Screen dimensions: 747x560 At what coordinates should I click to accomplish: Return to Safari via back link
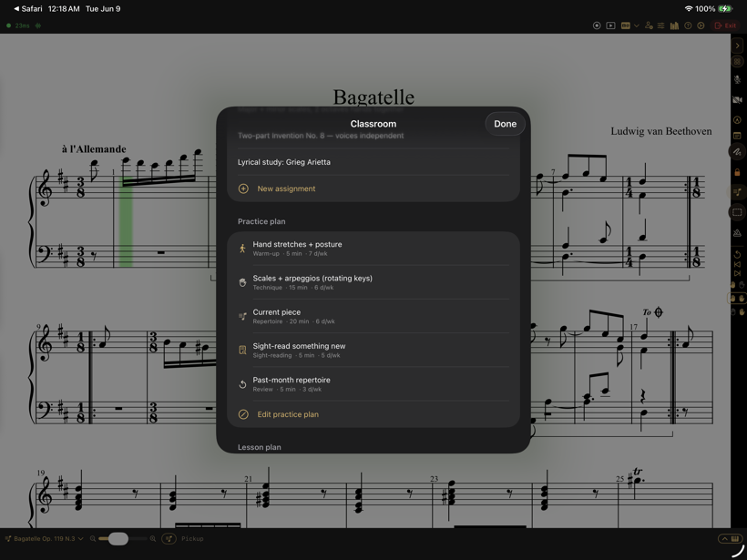pos(27,8)
